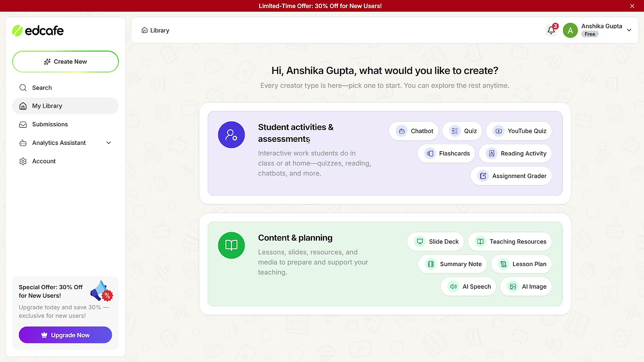Viewport: 644px width, 362px height.
Task: Open the user account dropdown arrow
Action: pos(629,30)
